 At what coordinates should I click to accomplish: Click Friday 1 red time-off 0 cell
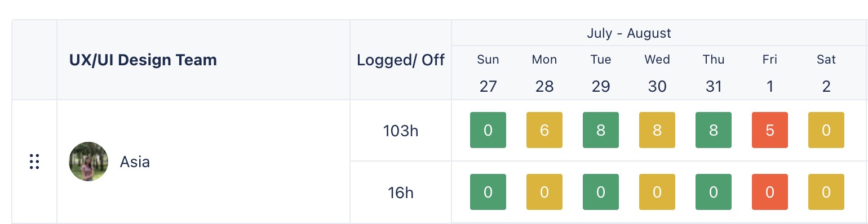[770, 192]
